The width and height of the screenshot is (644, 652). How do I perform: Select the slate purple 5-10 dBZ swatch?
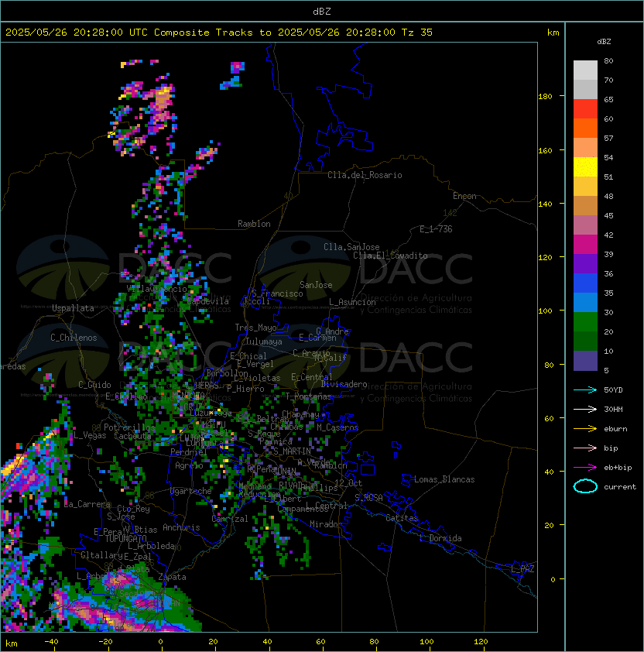[585, 361]
